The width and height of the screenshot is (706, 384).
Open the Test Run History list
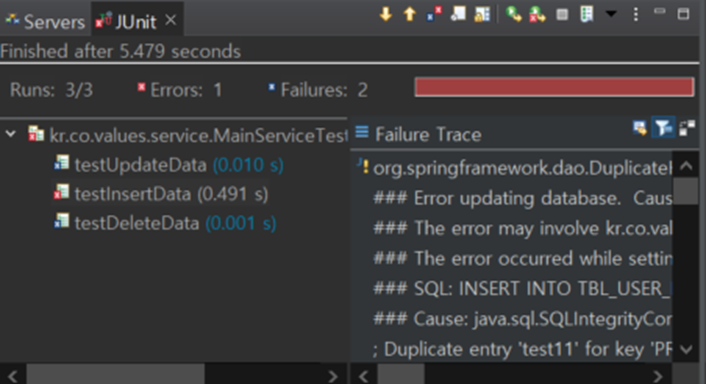pyautogui.click(x=586, y=14)
